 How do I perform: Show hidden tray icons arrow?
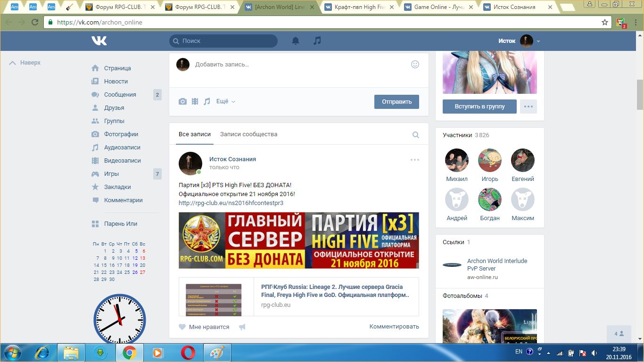tap(548, 352)
